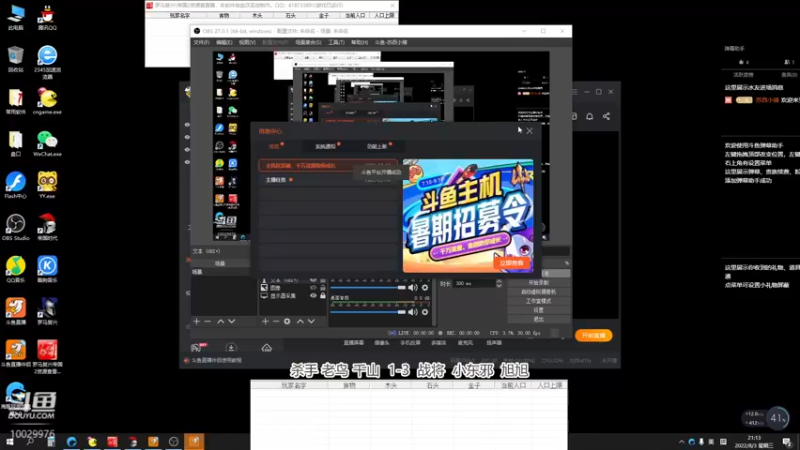Open the YY.exe desktop icon
Image resolution: width=800 pixels, height=450 pixels.
point(47,185)
